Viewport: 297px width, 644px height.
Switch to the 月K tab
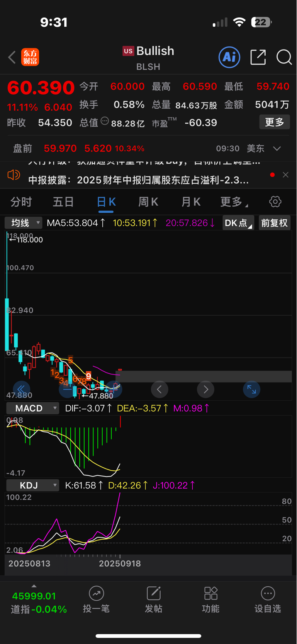tap(191, 202)
